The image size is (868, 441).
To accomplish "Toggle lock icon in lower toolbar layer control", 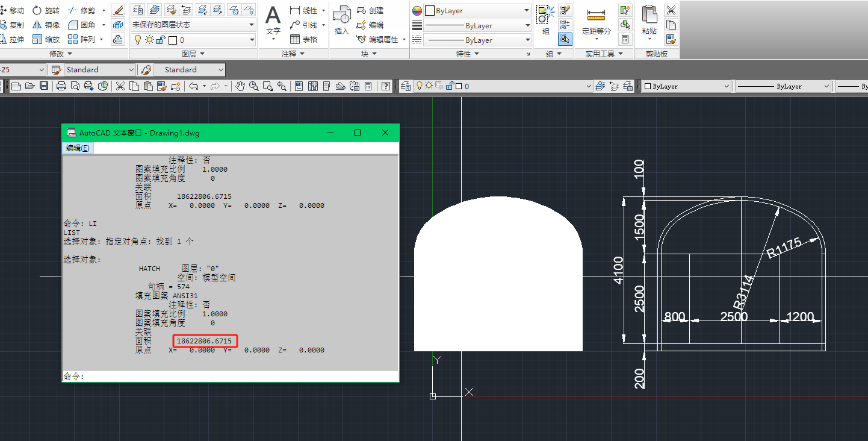I will [449, 86].
